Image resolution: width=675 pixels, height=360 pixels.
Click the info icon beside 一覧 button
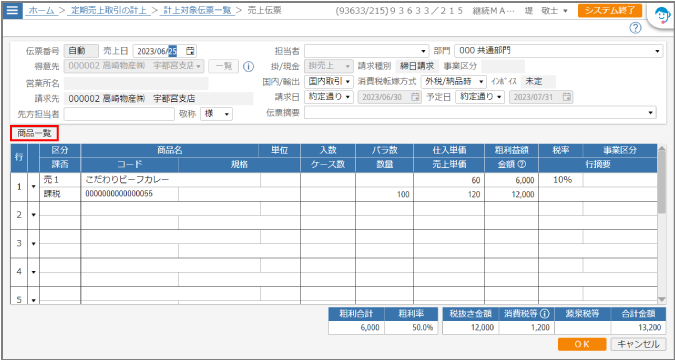click(x=248, y=66)
